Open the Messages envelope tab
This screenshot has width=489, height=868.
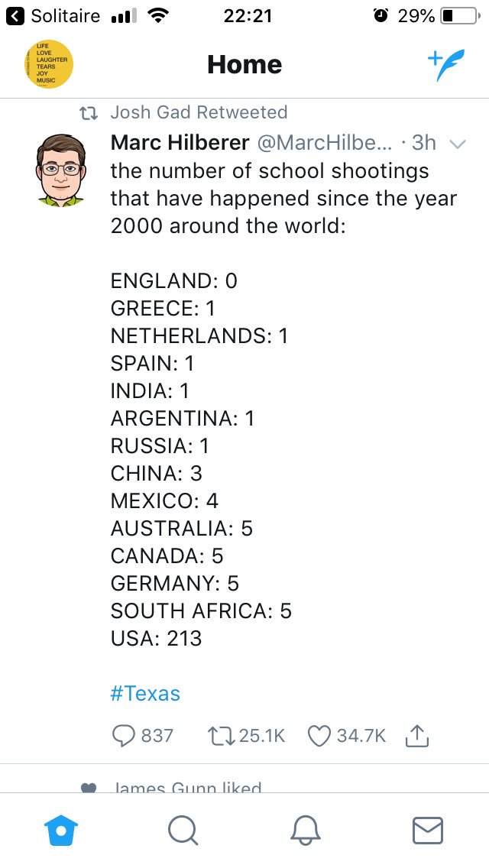428,831
